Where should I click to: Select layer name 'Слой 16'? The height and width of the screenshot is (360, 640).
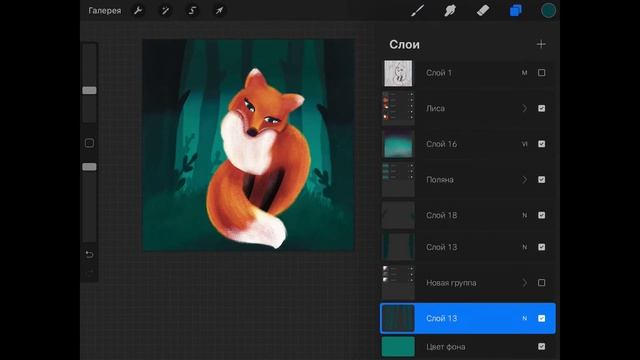click(441, 144)
